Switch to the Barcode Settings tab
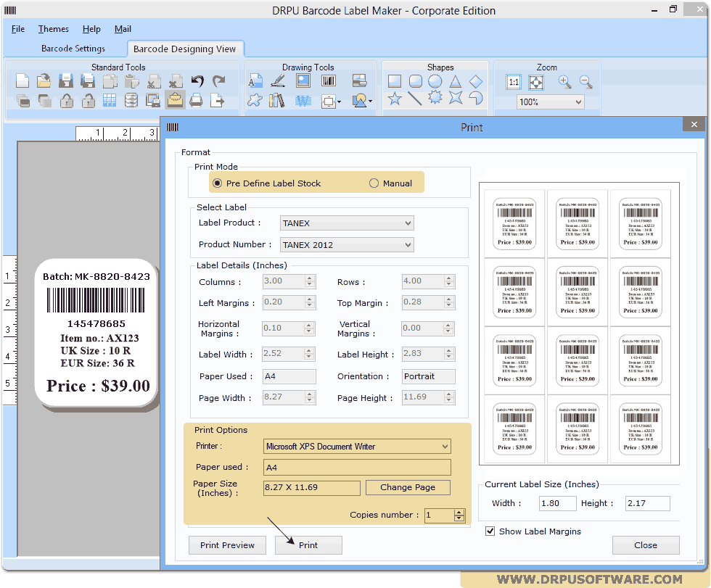 [73, 49]
